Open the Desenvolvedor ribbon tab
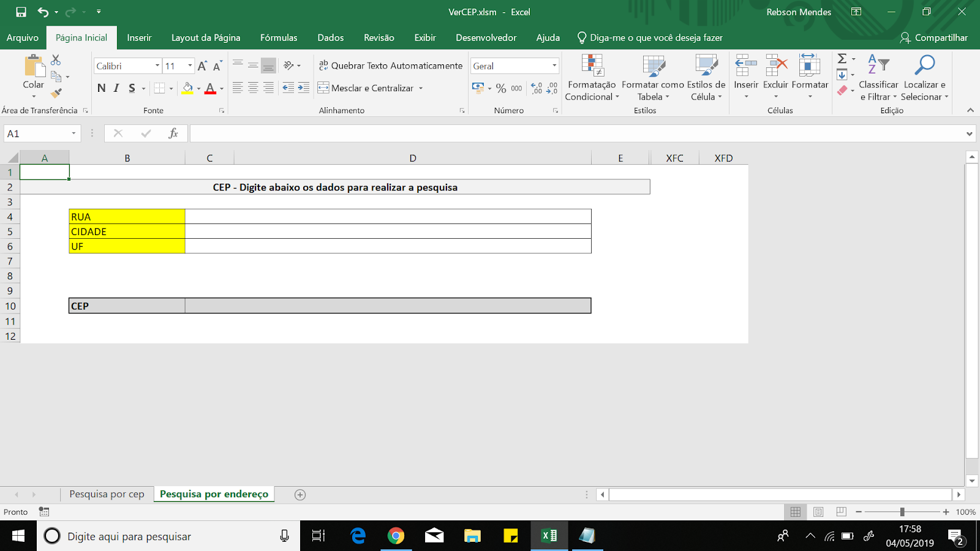 click(x=485, y=37)
